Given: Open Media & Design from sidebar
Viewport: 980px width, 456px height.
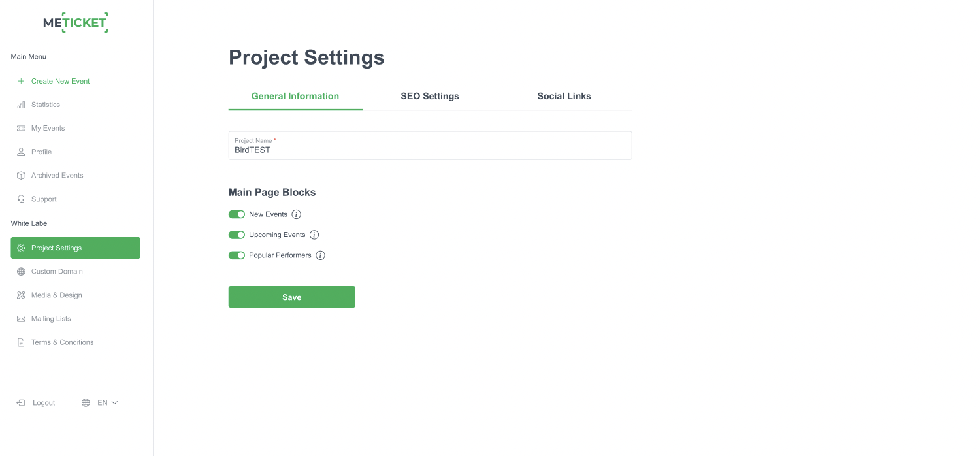Looking at the screenshot, I should pyautogui.click(x=56, y=295).
